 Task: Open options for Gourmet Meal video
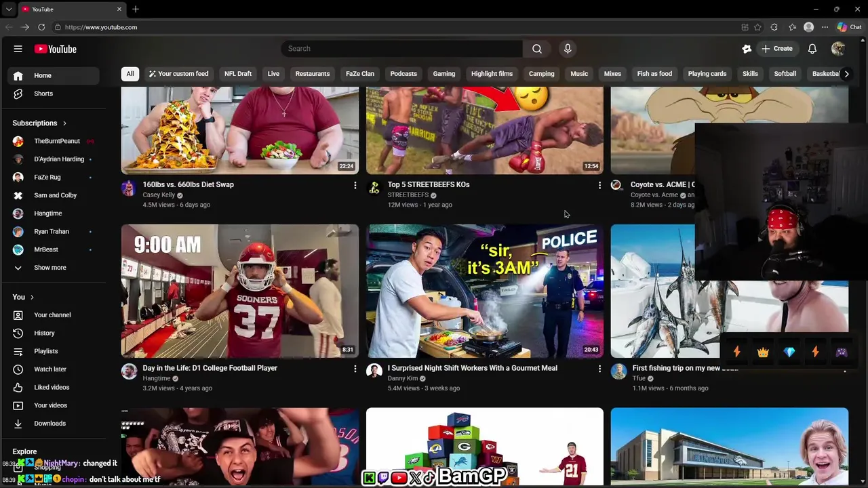[x=599, y=369]
